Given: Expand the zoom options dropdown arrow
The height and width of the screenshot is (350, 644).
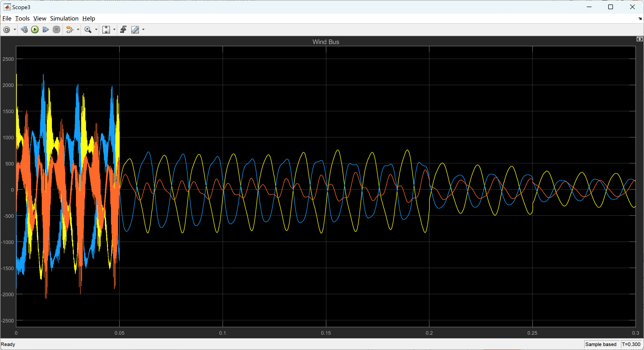Looking at the screenshot, I should [96, 29].
